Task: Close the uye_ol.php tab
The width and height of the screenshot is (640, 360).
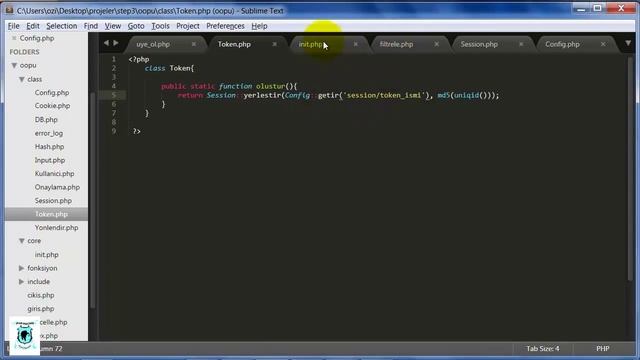Action: (194, 44)
